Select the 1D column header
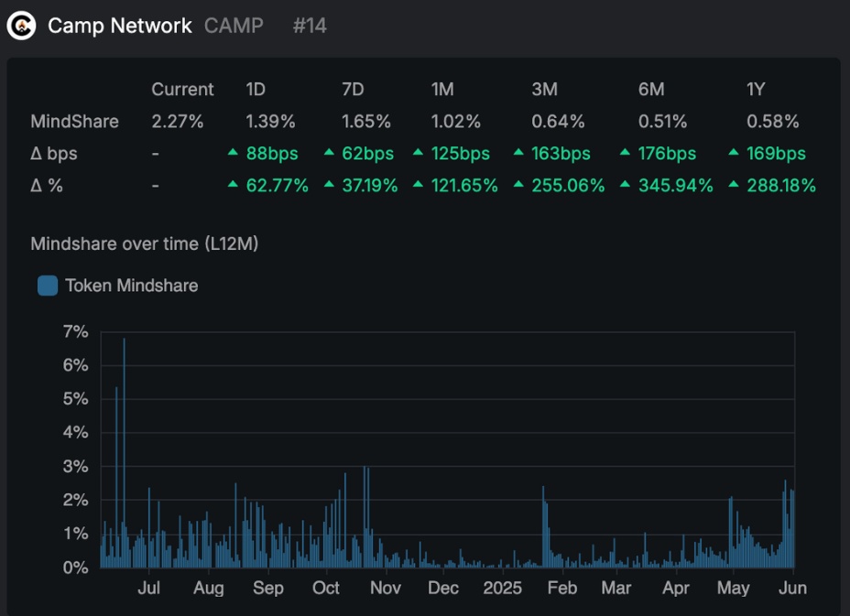 pos(256,89)
